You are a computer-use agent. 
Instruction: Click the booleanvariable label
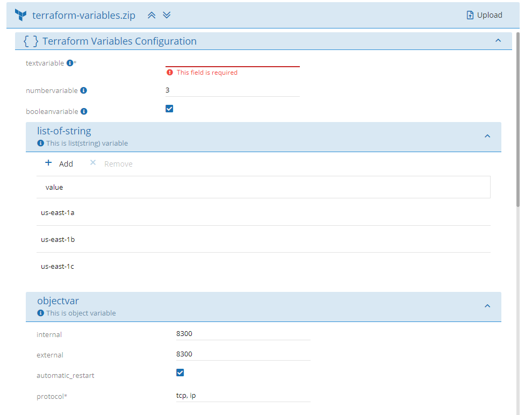click(x=52, y=112)
